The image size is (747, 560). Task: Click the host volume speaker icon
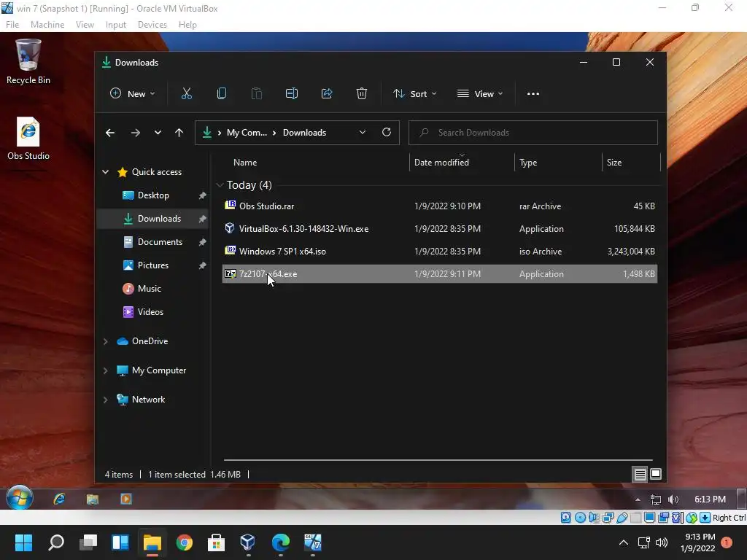point(662,542)
